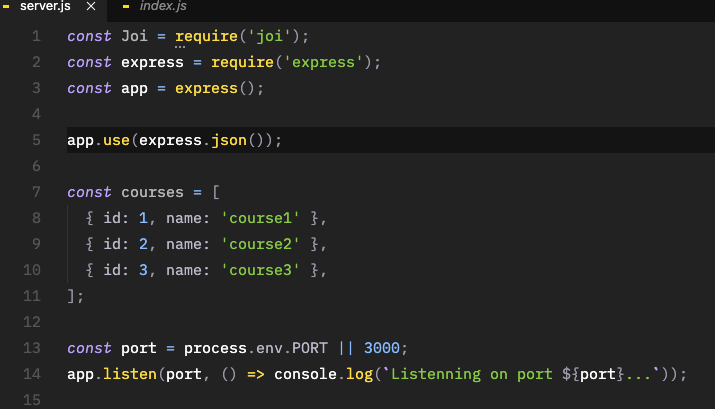715x409 pixels.
Task: Place cursor on app.use on line 5
Action: coord(98,140)
